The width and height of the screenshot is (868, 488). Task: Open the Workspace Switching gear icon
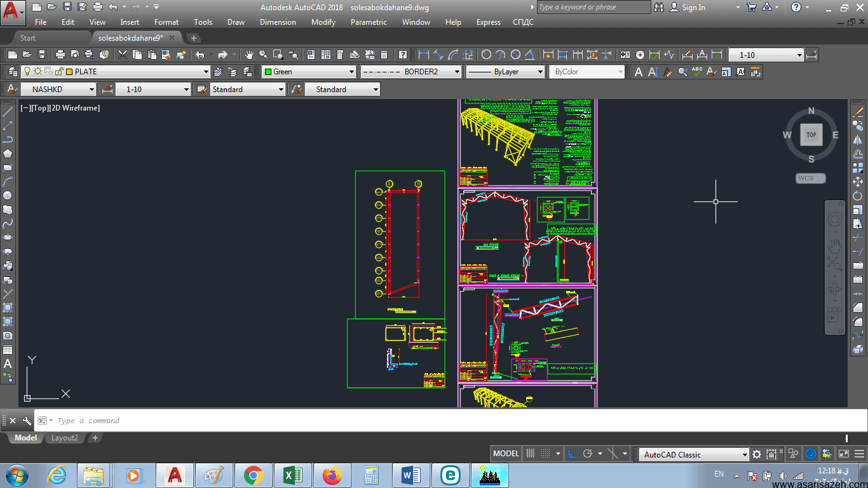(757, 454)
